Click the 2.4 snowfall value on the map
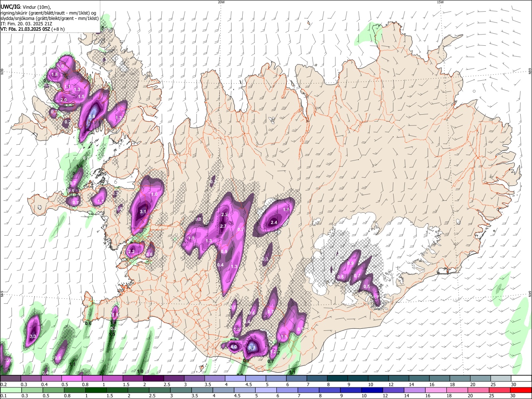532x399 pixels. [x=273, y=222]
